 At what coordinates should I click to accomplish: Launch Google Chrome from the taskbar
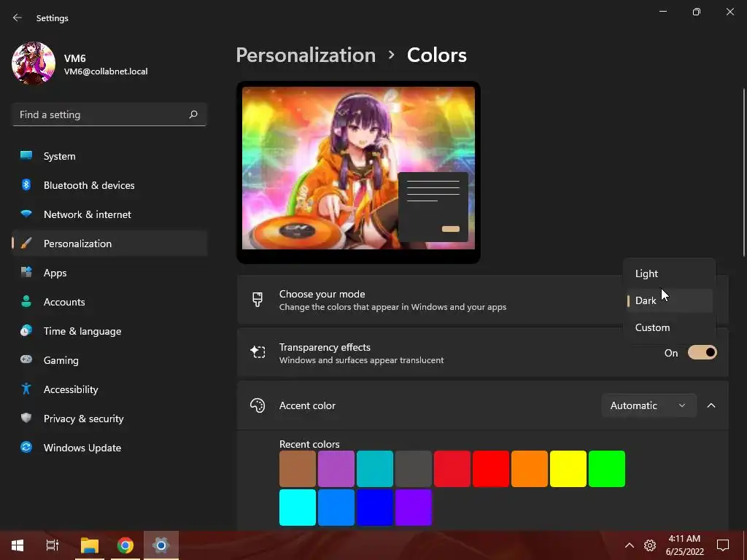tap(125, 545)
